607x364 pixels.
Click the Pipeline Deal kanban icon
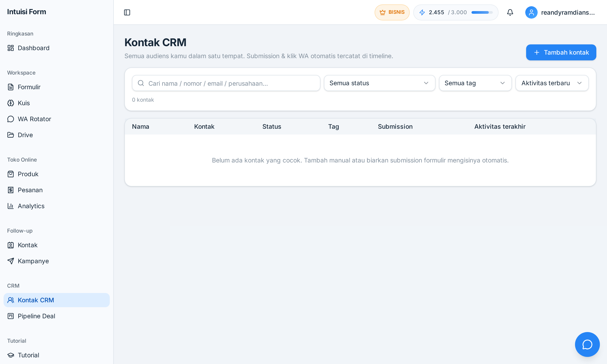point(11,316)
